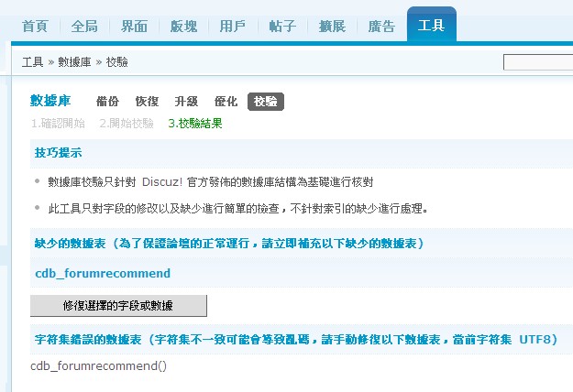Go to the 版塊 tab

(183, 27)
